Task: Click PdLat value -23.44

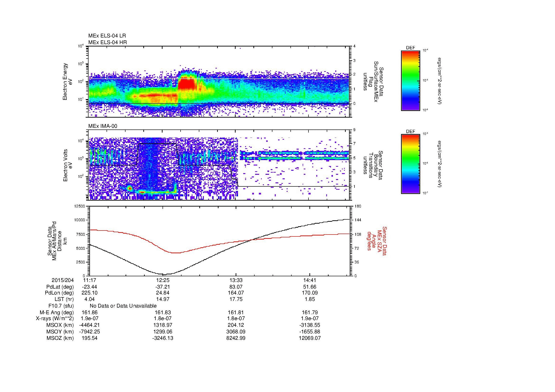Action: pyautogui.click(x=89, y=287)
